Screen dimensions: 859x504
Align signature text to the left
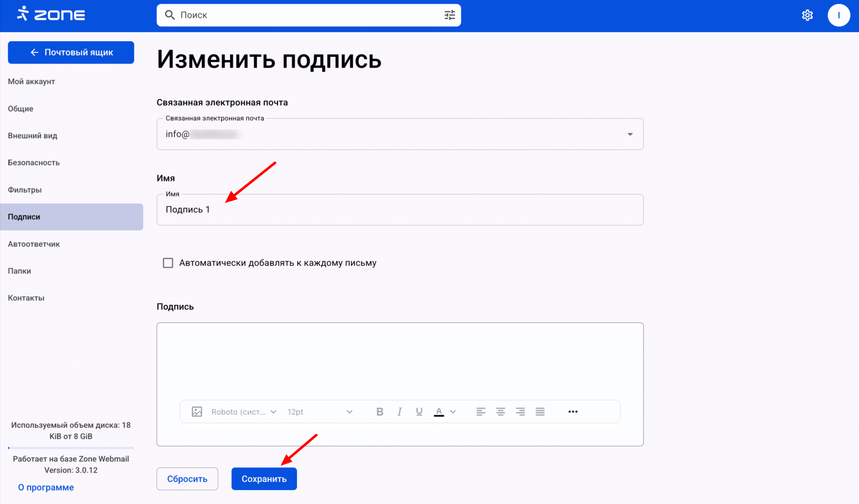point(481,412)
